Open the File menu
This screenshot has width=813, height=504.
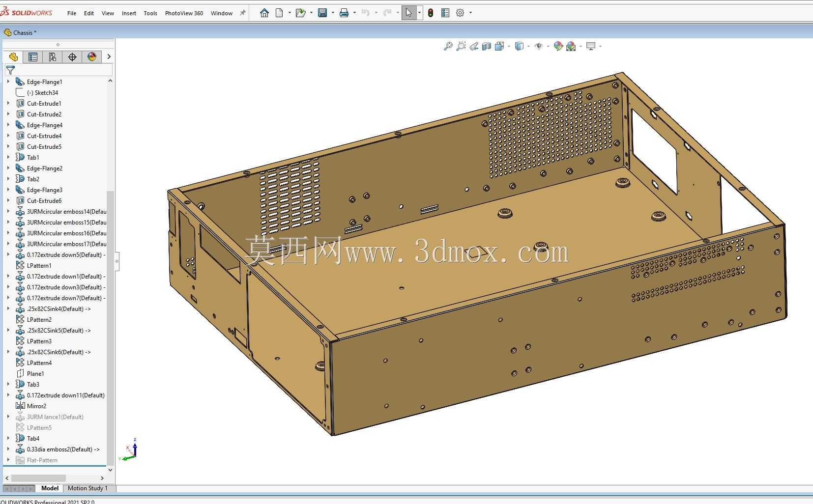point(72,13)
